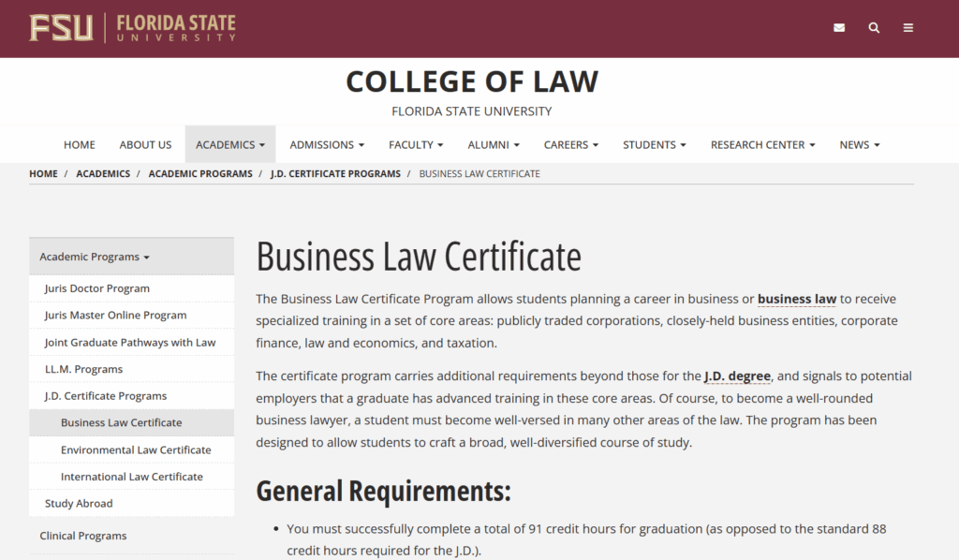Expand the ADMISSIONS dropdown menu
959x560 pixels.
pyautogui.click(x=327, y=145)
